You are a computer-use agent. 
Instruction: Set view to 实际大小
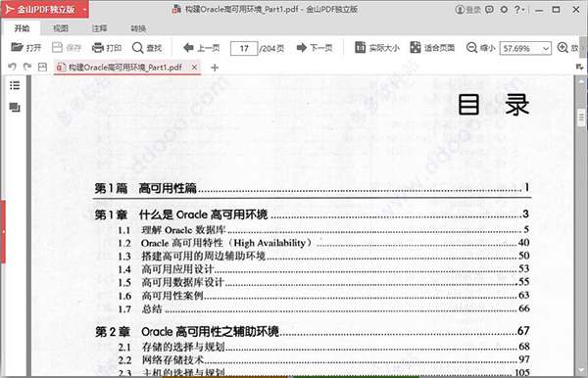[x=377, y=48]
